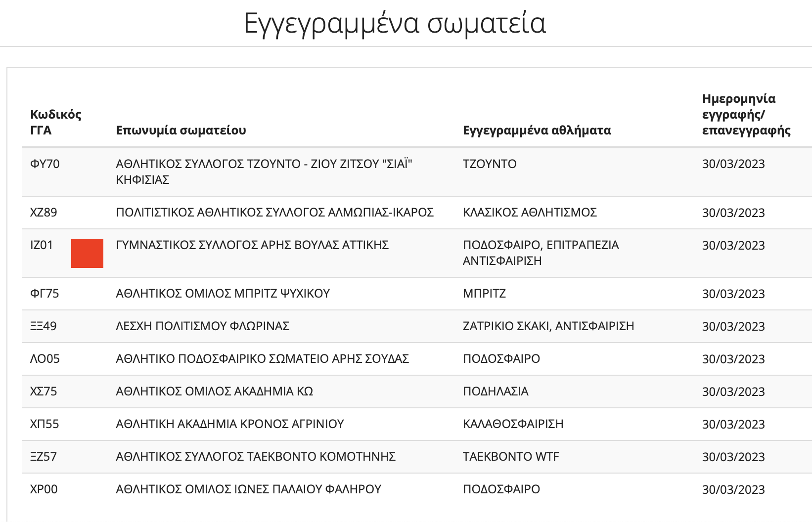The height and width of the screenshot is (522, 812).
Task: Select club code ΦΥ70
Action: 45,164
